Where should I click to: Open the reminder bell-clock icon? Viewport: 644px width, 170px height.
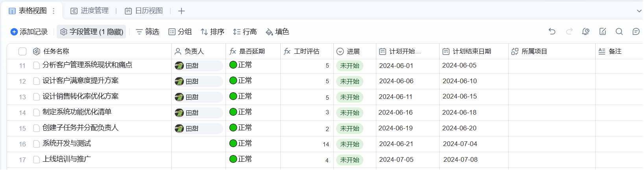point(586,31)
